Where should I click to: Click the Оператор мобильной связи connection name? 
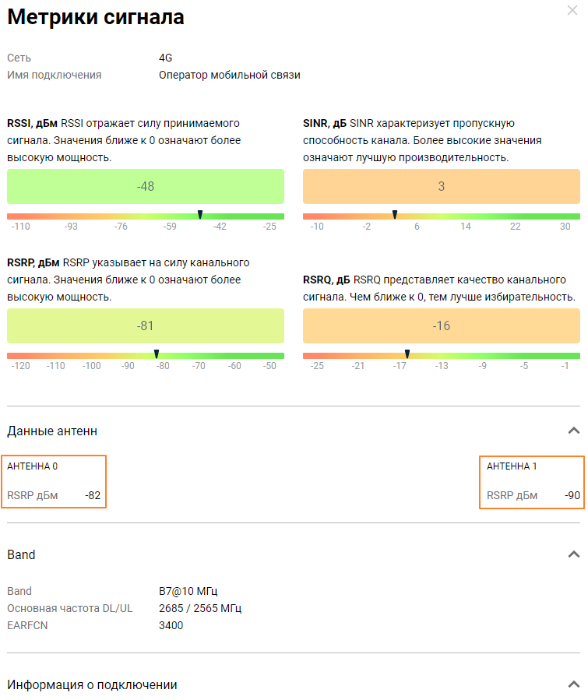tap(229, 75)
